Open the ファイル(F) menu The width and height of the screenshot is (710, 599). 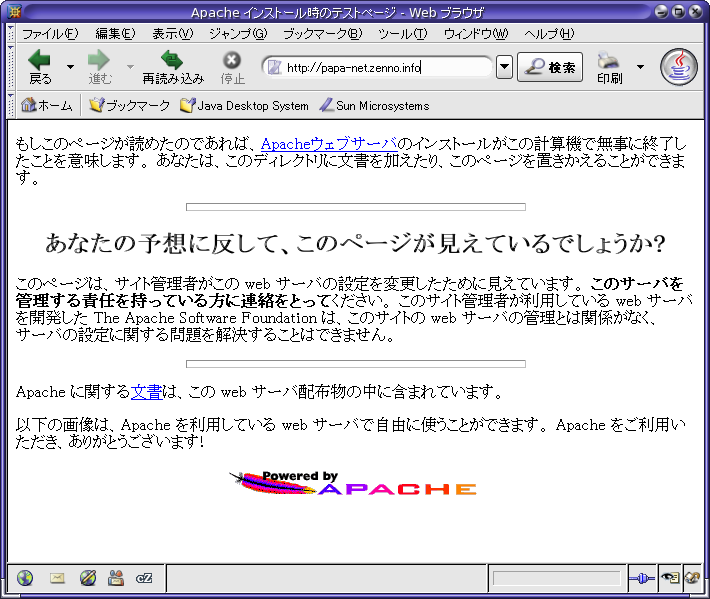point(50,34)
